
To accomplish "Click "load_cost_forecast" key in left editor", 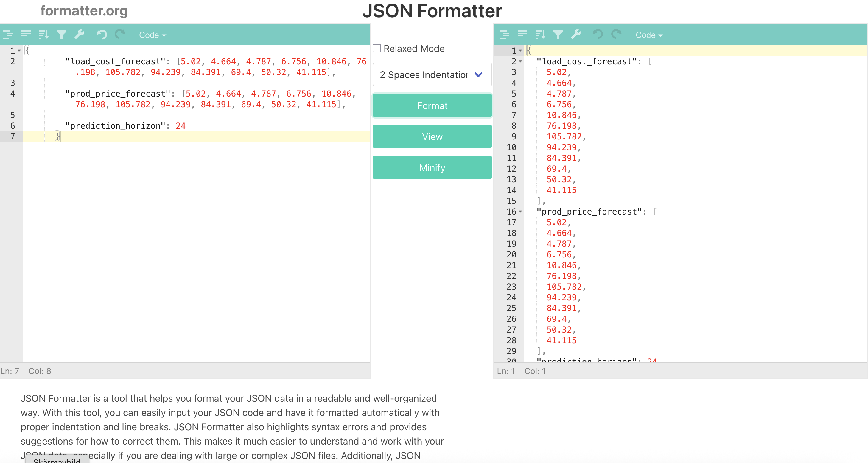I will pos(115,62).
